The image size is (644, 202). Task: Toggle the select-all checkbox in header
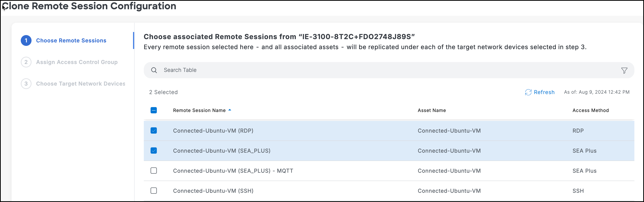(x=154, y=110)
